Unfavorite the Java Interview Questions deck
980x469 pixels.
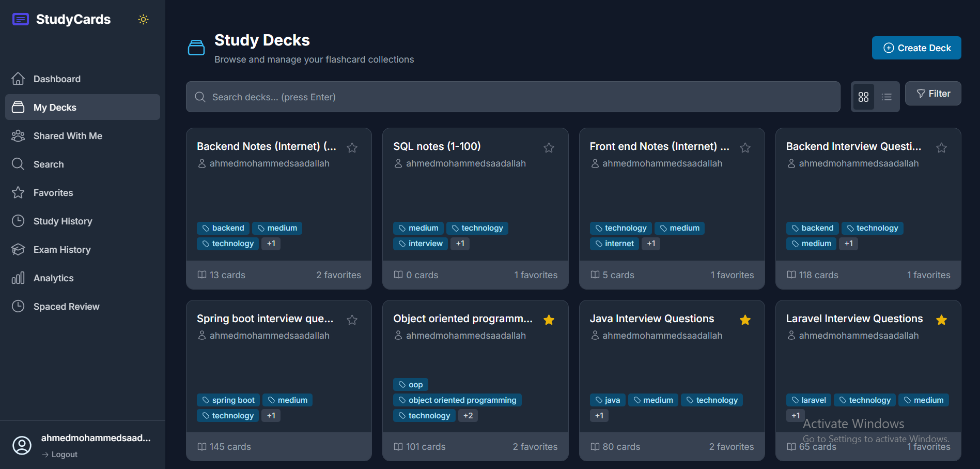pos(745,320)
